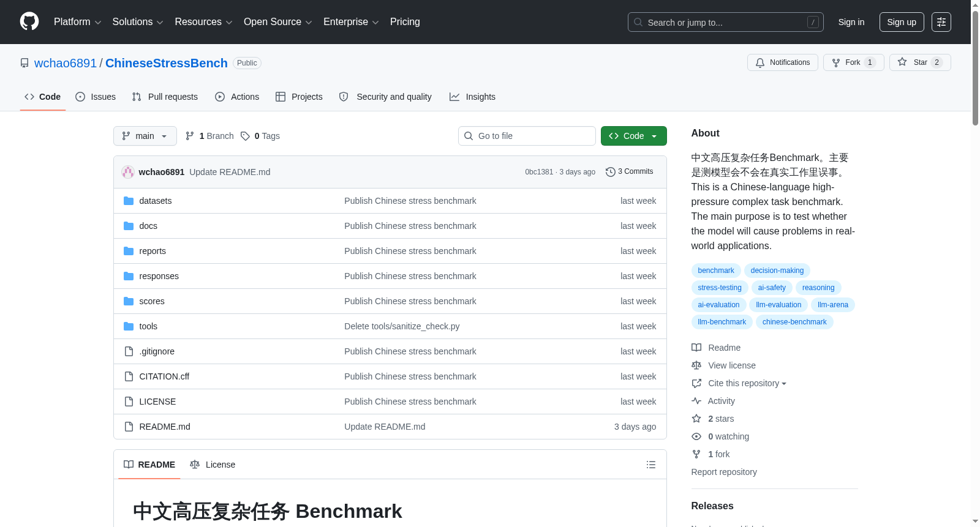
Task: View the 3 Commits history
Action: click(630, 172)
